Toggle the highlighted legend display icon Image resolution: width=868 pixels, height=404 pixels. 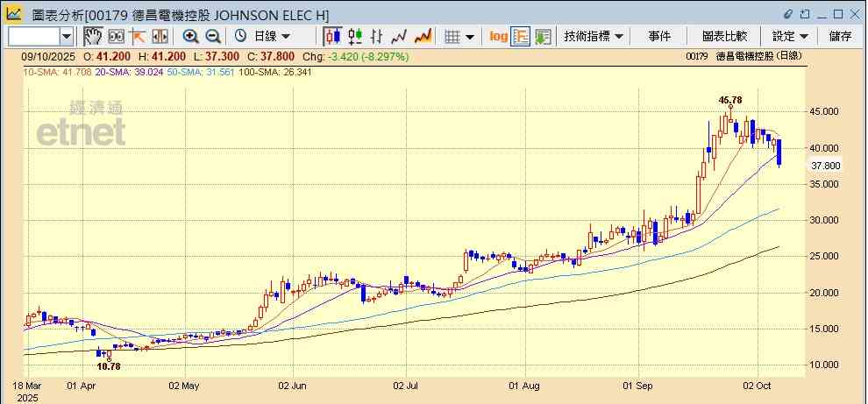pos(521,36)
